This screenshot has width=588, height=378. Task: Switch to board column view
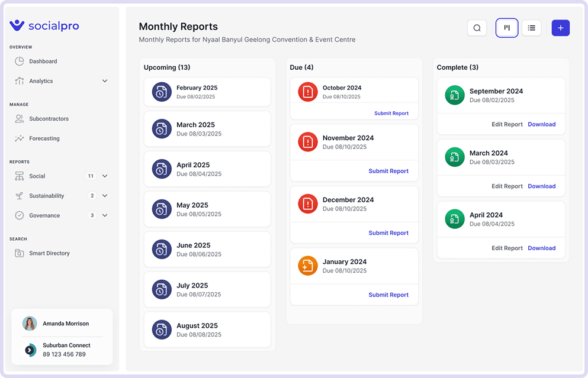[x=507, y=28]
